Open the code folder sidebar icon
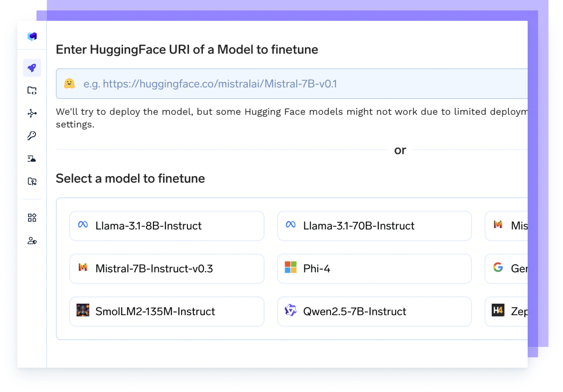 coord(32,91)
